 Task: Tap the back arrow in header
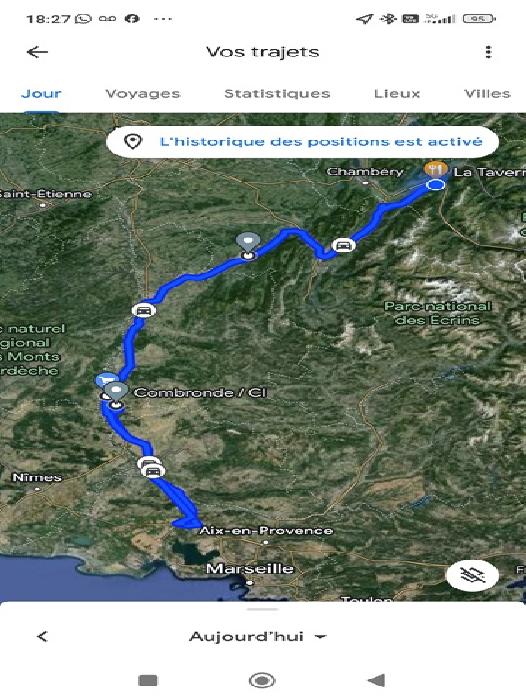pos(37,52)
